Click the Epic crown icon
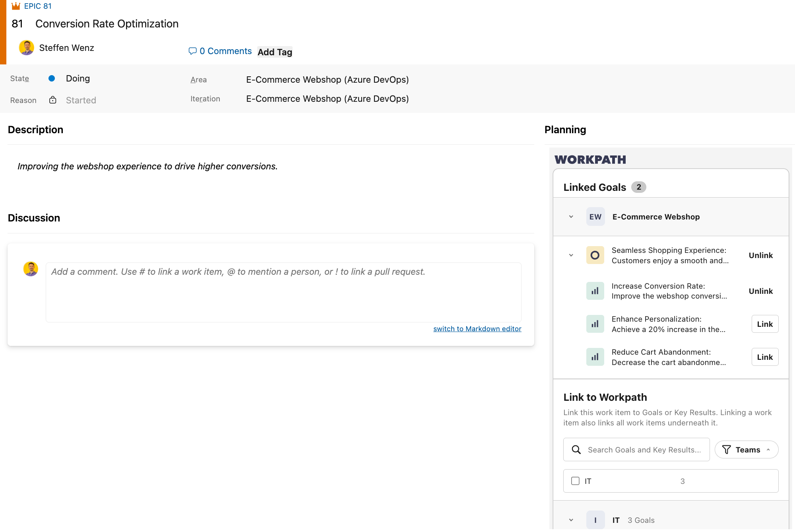 tap(16, 6)
